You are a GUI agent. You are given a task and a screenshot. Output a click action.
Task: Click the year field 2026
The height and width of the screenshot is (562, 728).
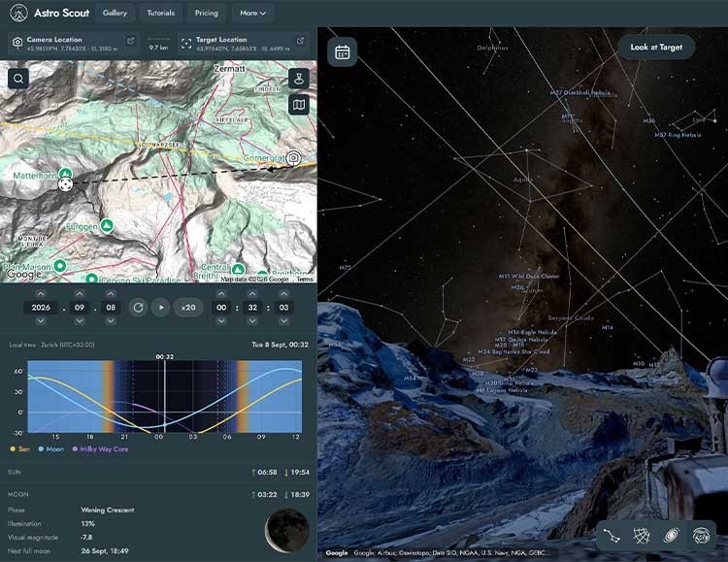click(x=41, y=308)
